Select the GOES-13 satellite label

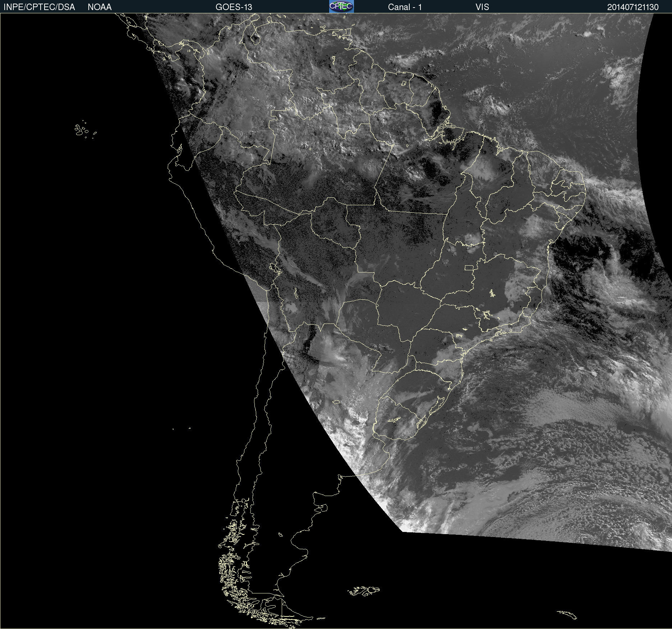click(x=234, y=7)
